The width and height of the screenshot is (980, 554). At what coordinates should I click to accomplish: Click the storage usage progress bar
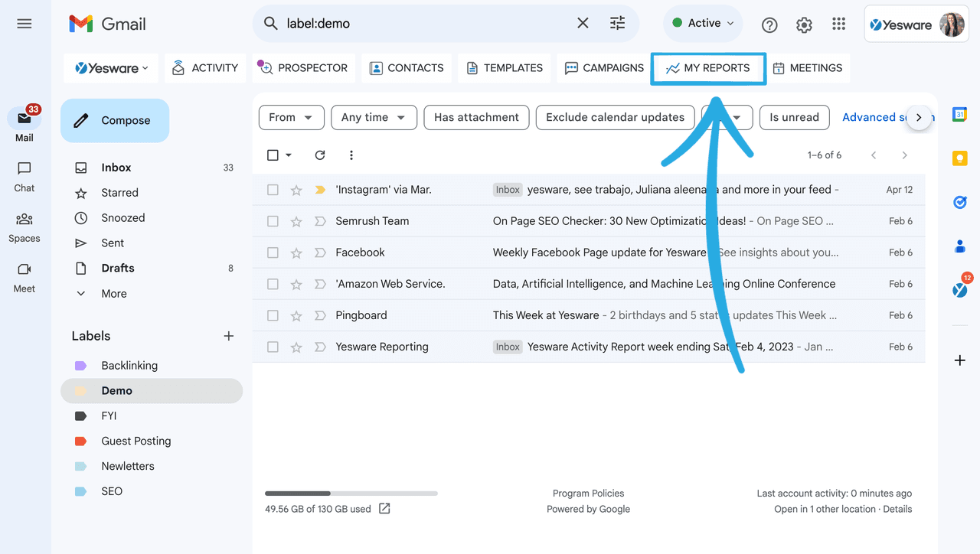tap(351, 494)
